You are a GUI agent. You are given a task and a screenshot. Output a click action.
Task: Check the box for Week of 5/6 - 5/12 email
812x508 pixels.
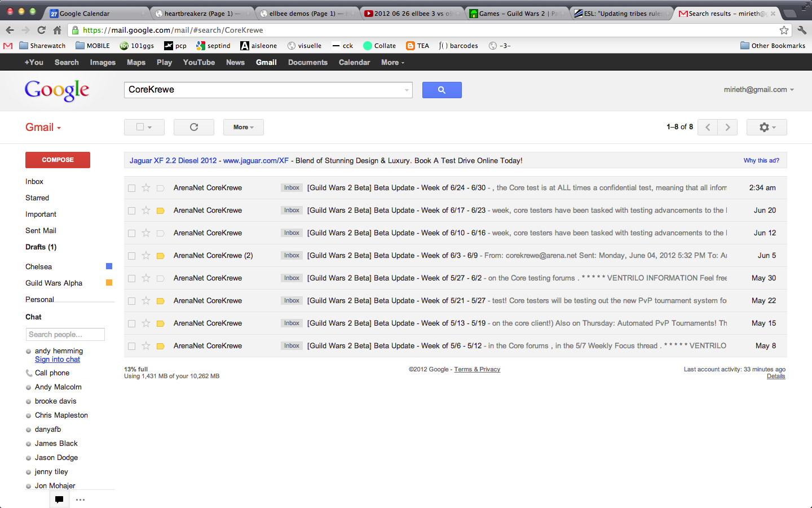(x=131, y=346)
